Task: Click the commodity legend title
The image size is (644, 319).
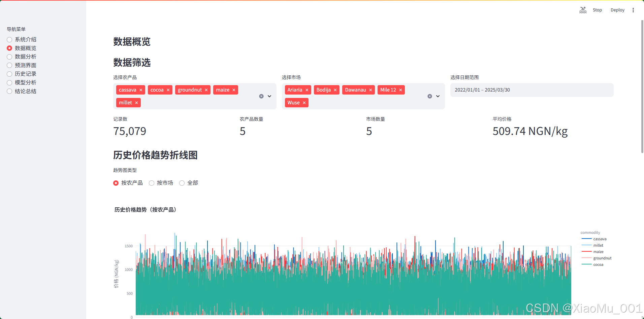Action: (590, 233)
